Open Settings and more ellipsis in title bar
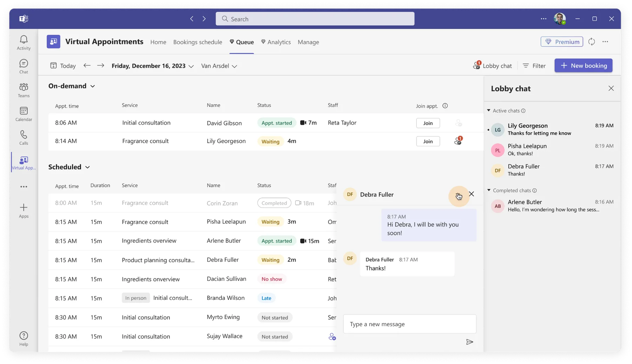632x364 pixels. [x=544, y=19]
